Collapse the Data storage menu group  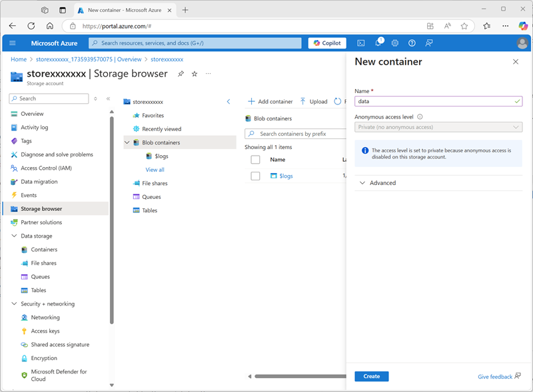click(14, 236)
